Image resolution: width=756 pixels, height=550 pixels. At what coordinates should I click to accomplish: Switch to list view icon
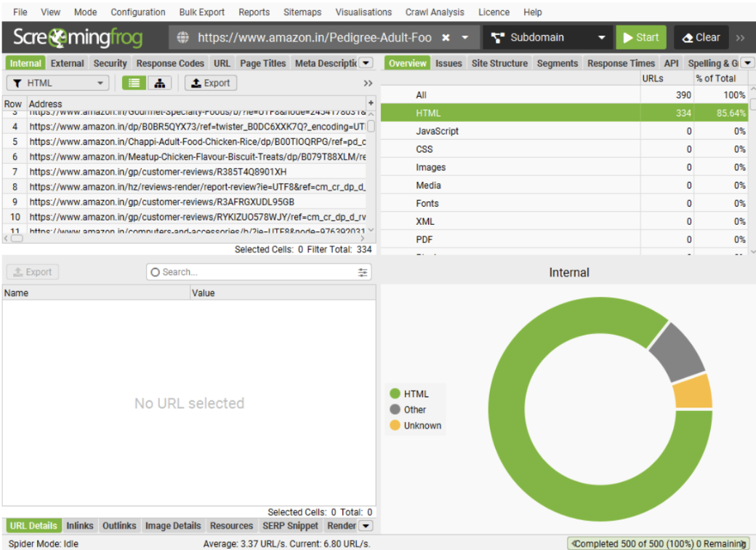[x=134, y=83]
